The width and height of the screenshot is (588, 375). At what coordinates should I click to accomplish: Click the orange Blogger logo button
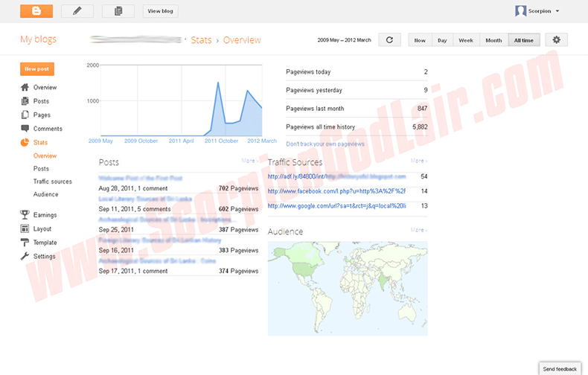36,11
